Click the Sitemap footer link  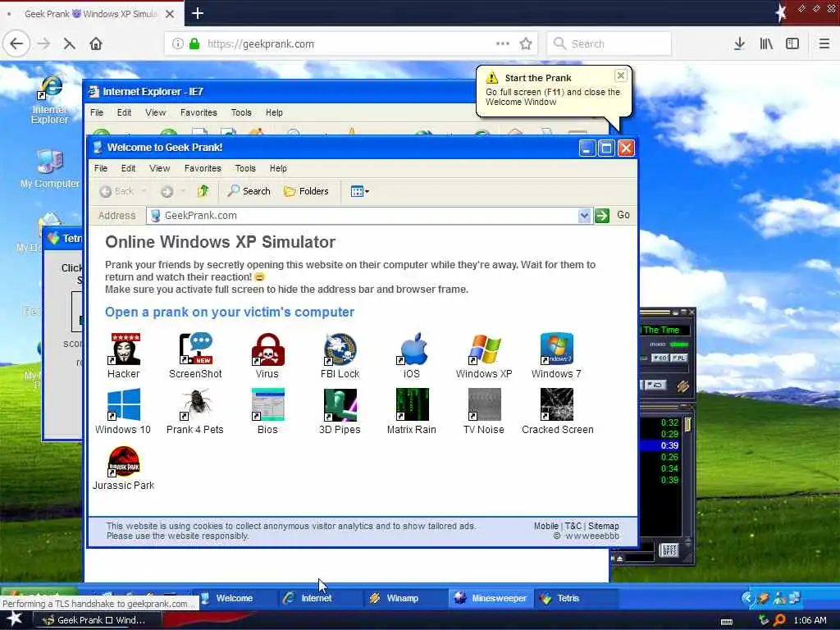[x=604, y=526]
